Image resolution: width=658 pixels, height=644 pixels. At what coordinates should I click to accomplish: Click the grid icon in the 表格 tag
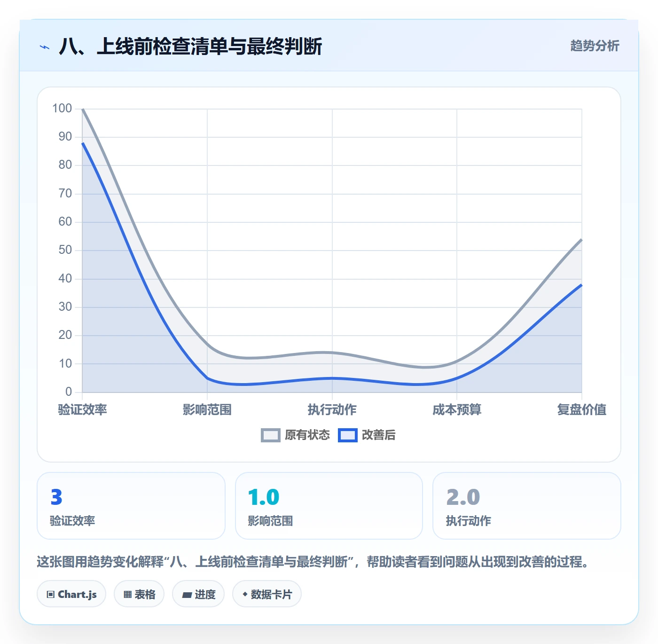(127, 595)
